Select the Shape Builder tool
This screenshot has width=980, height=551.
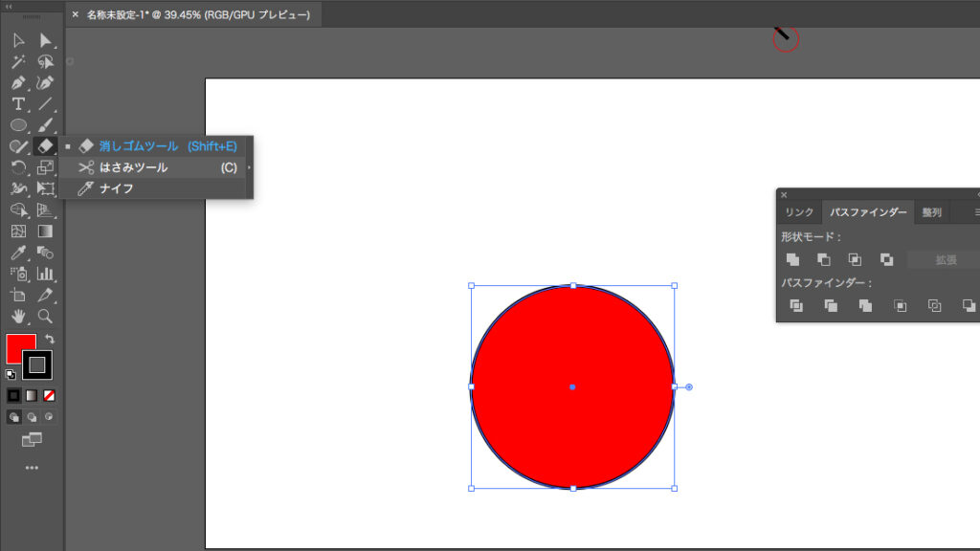[x=18, y=209]
